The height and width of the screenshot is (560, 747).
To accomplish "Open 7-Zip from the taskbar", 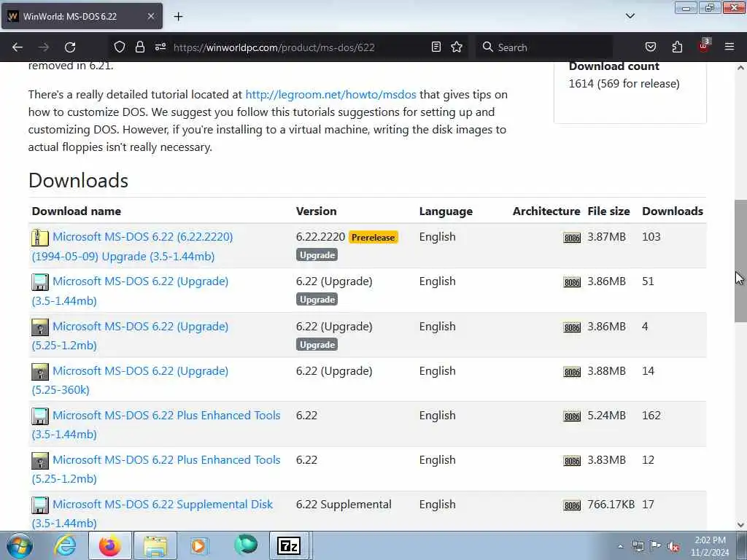I will click(x=289, y=545).
